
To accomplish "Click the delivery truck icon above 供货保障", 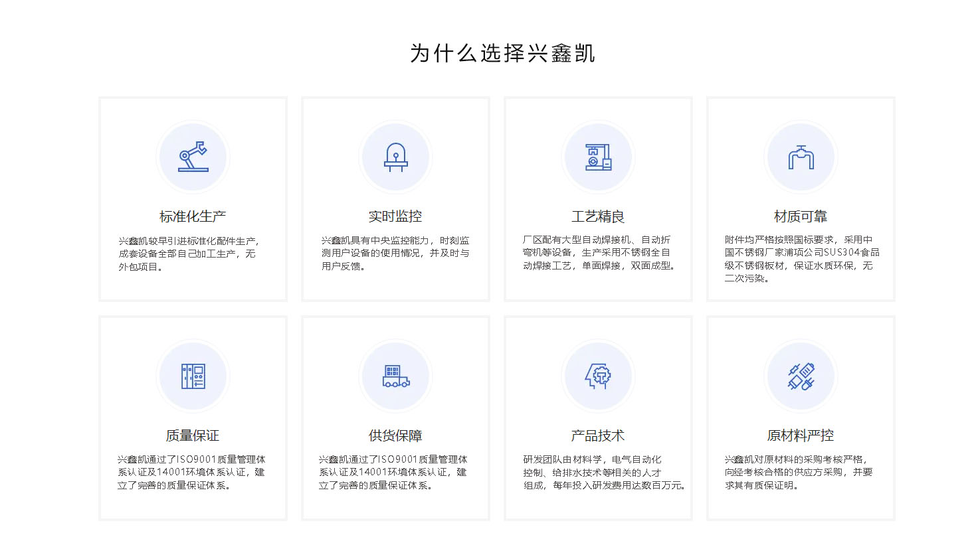I will 395,375.
